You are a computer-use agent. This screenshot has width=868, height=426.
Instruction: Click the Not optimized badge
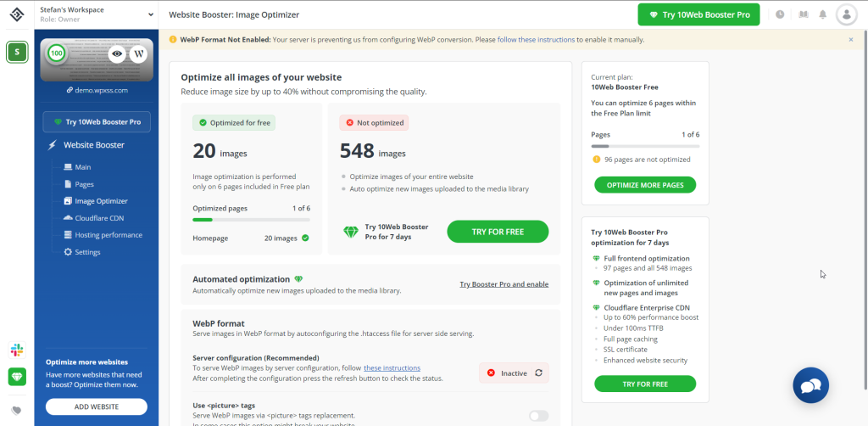[x=374, y=123]
